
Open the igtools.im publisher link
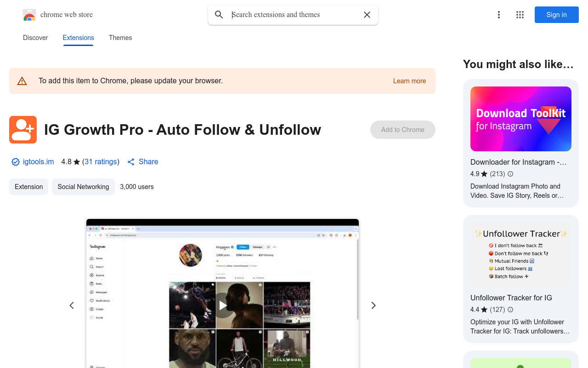(39, 162)
